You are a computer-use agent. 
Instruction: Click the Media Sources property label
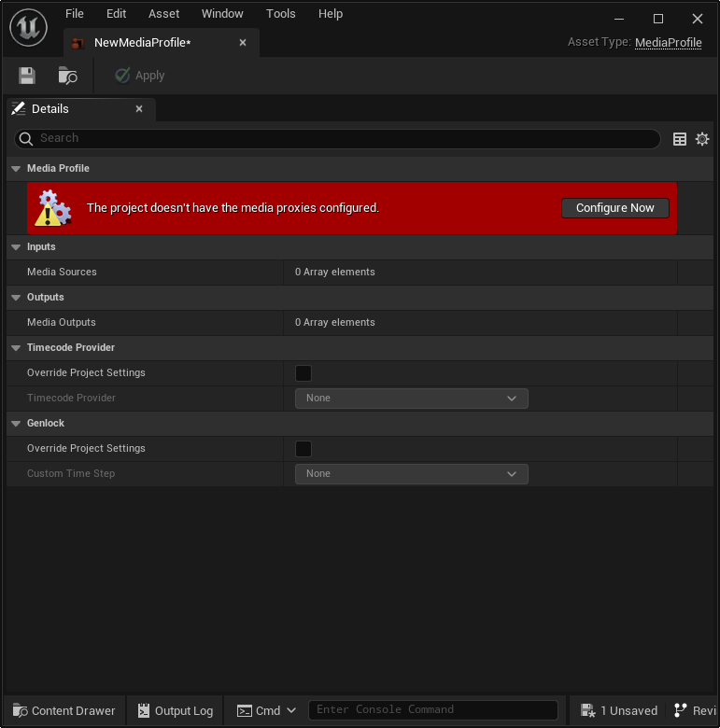point(62,273)
